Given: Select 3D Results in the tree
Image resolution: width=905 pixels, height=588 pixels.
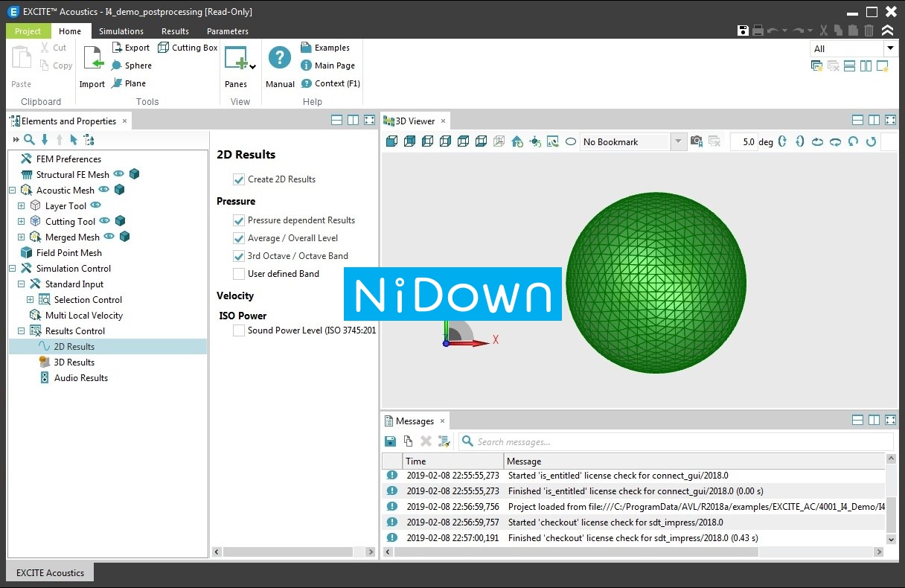Looking at the screenshot, I should pyautogui.click(x=66, y=362).
